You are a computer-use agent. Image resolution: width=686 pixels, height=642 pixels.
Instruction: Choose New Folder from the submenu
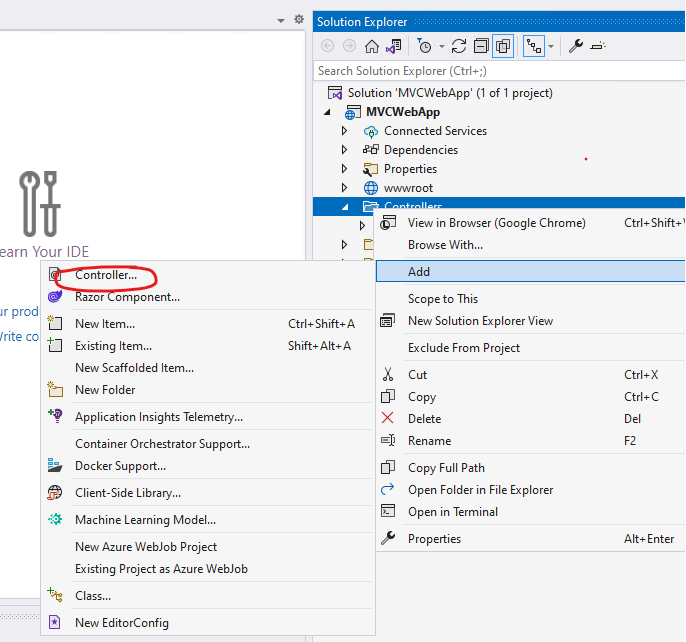click(105, 389)
